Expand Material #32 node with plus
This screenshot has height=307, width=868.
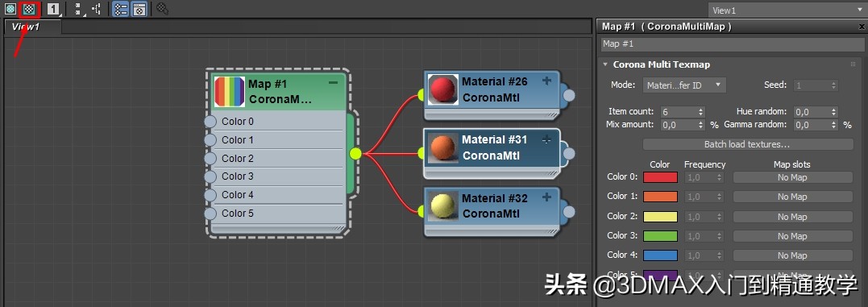(x=546, y=197)
